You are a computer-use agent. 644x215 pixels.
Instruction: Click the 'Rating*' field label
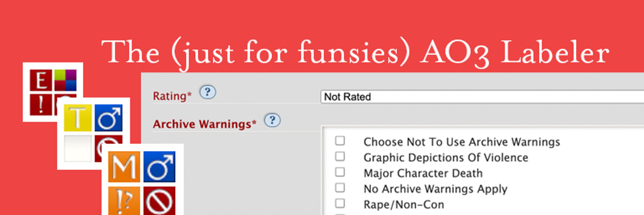pyautogui.click(x=172, y=96)
